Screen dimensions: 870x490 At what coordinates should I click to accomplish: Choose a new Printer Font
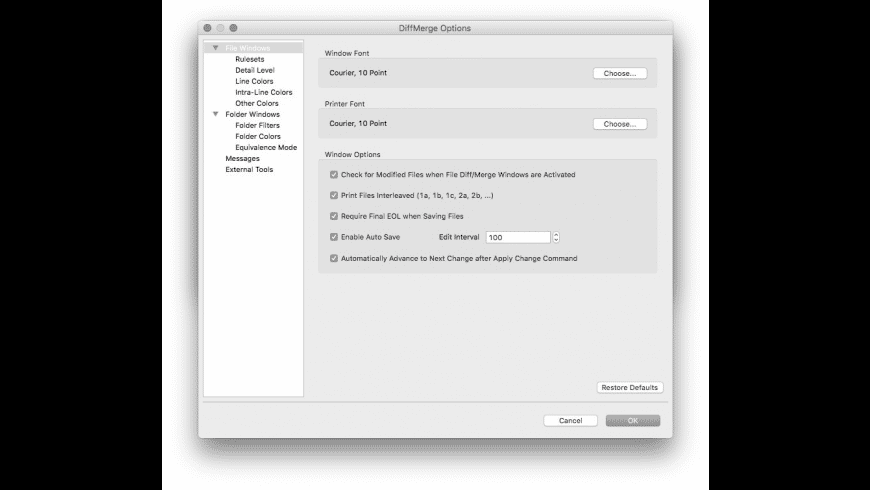pos(620,124)
